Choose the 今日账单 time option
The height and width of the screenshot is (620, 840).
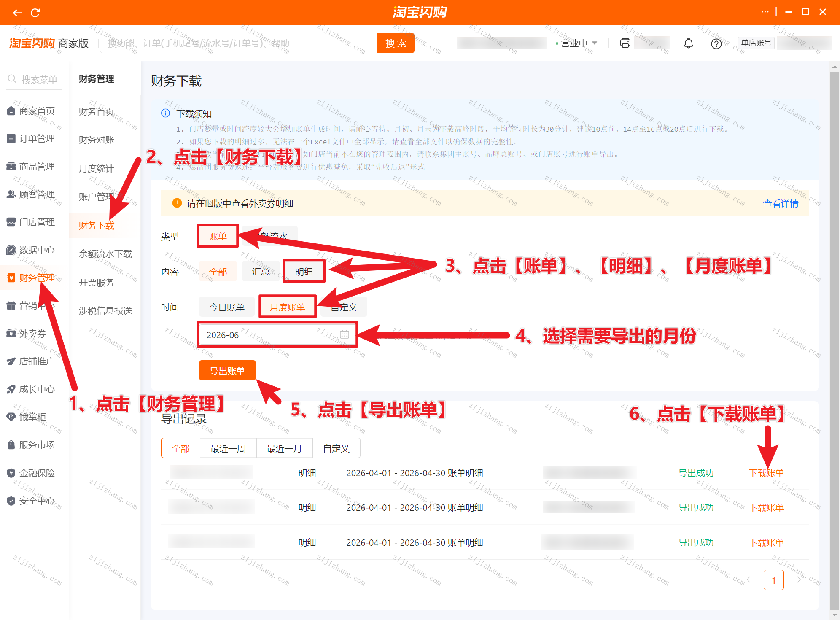coord(227,307)
